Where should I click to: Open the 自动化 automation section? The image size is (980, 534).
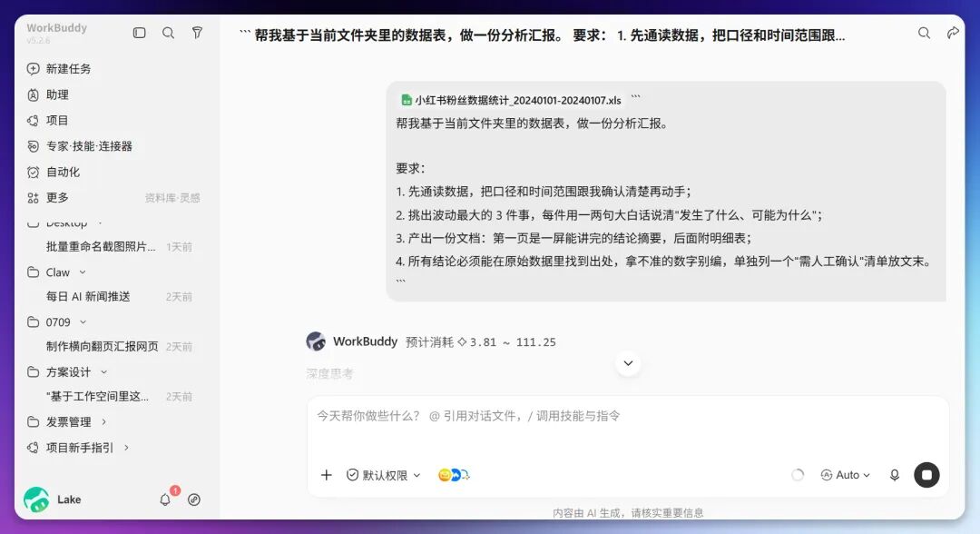click(x=64, y=172)
